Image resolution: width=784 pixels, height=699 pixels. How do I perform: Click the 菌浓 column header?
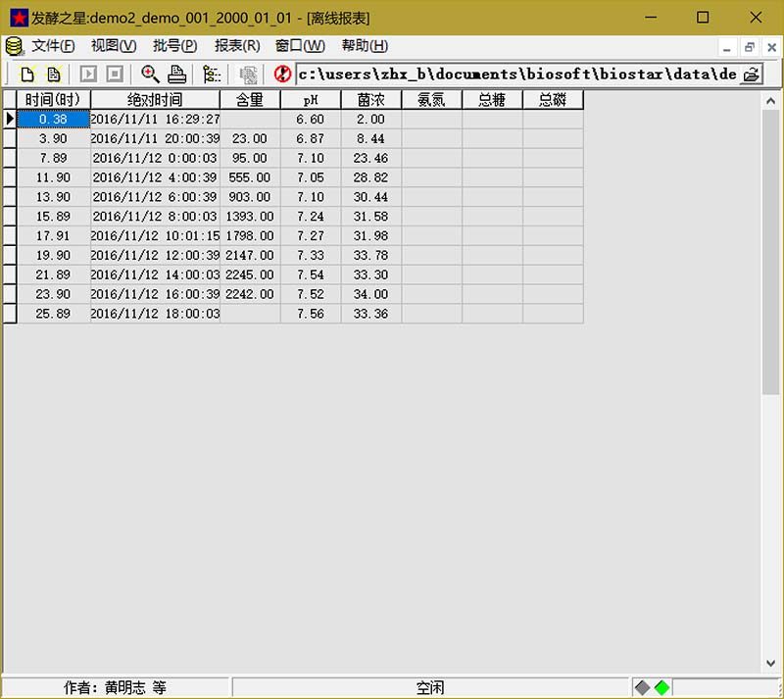[x=370, y=100]
